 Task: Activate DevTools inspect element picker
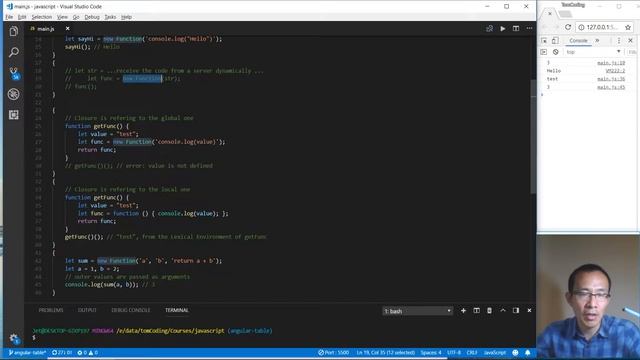pyautogui.click(x=544, y=40)
